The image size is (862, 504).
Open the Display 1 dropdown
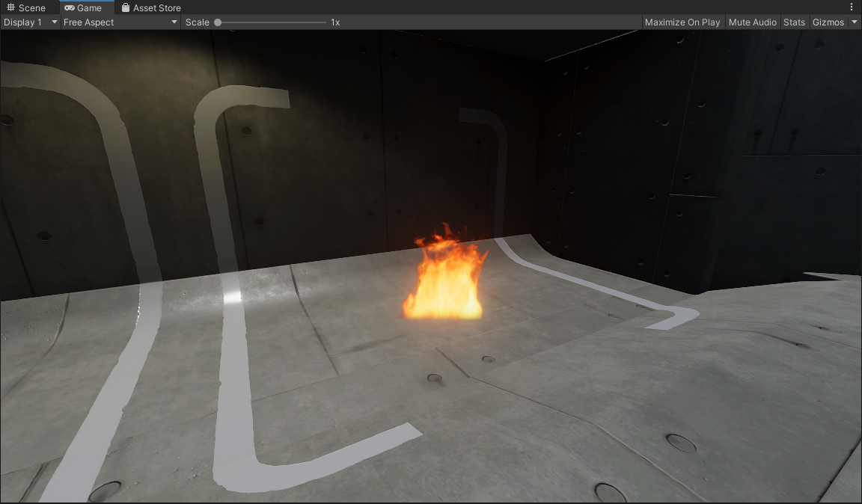(x=30, y=22)
